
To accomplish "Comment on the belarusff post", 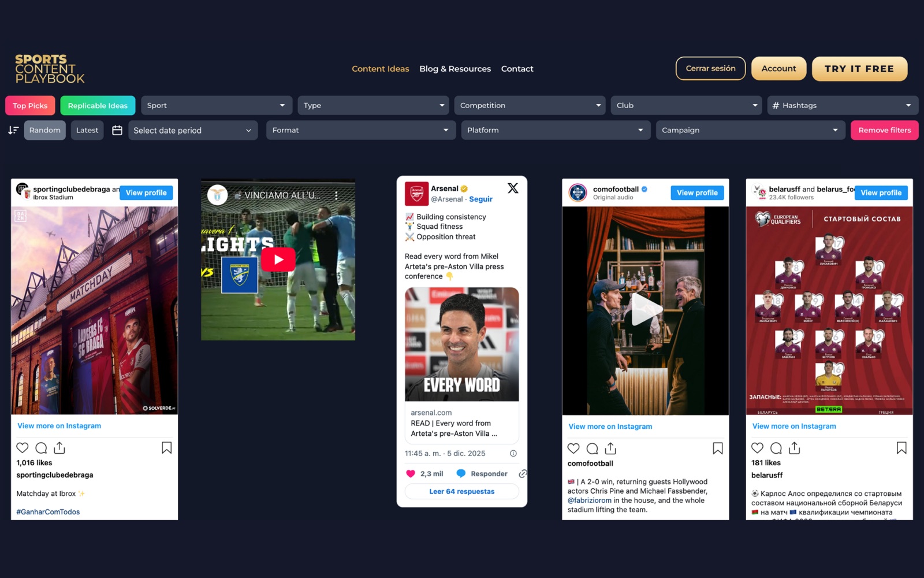I will coord(776,447).
